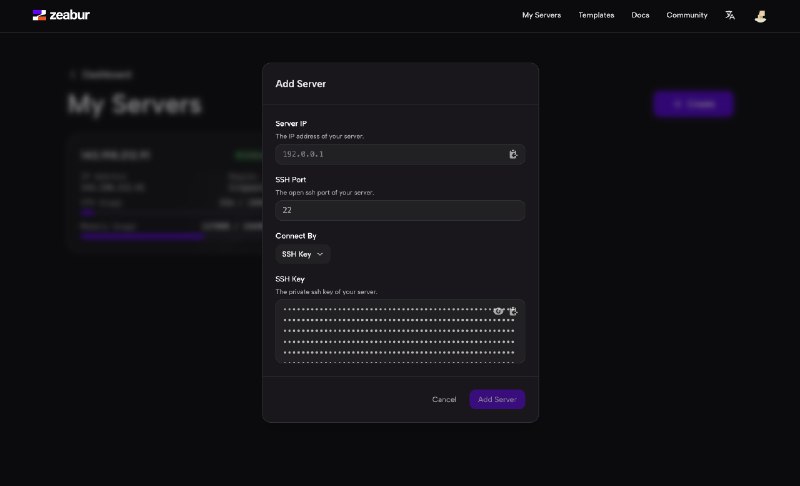Viewport: 800px width, 486px height.
Task: Open the user avatar menu
Action: (760, 16)
